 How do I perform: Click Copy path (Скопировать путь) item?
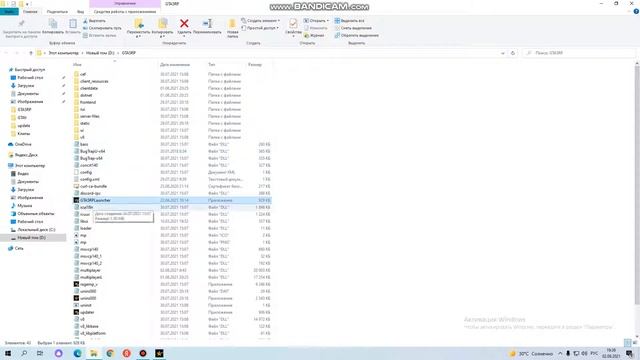pyautogui.click(x=102, y=28)
